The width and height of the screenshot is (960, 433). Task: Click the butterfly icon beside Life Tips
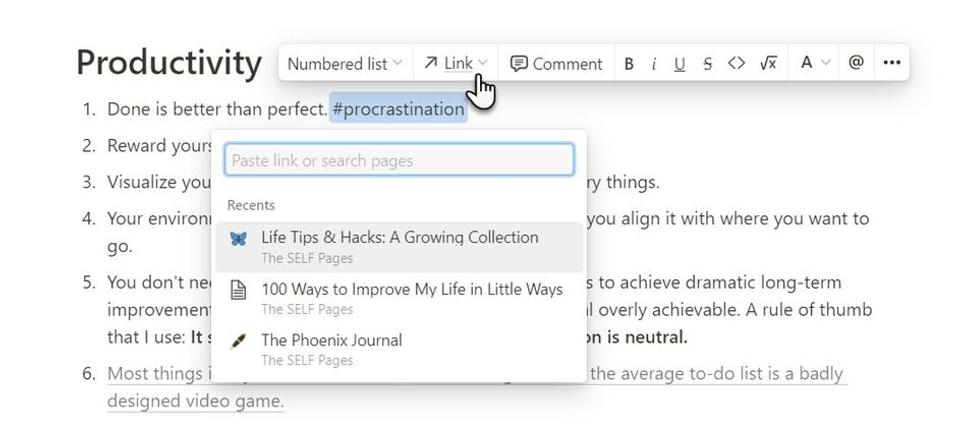238,238
